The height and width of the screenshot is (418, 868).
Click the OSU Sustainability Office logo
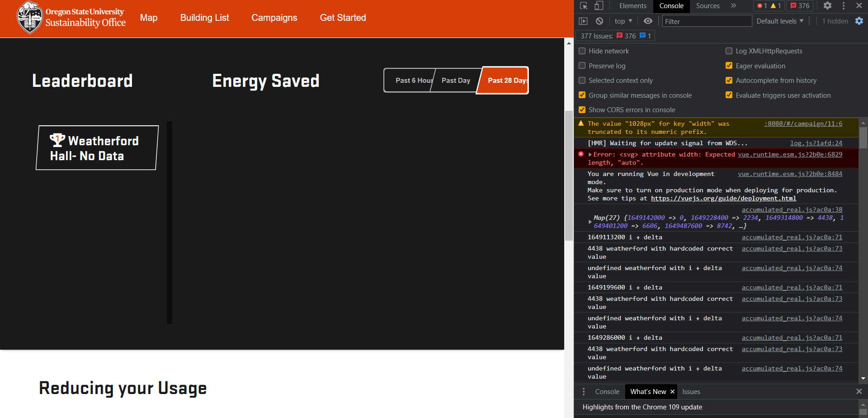tap(71, 18)
